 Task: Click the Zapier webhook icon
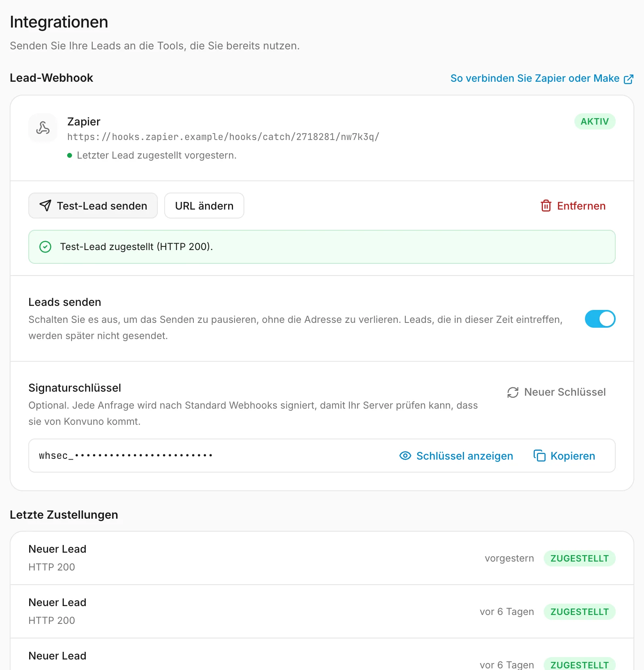coord(43,128)
